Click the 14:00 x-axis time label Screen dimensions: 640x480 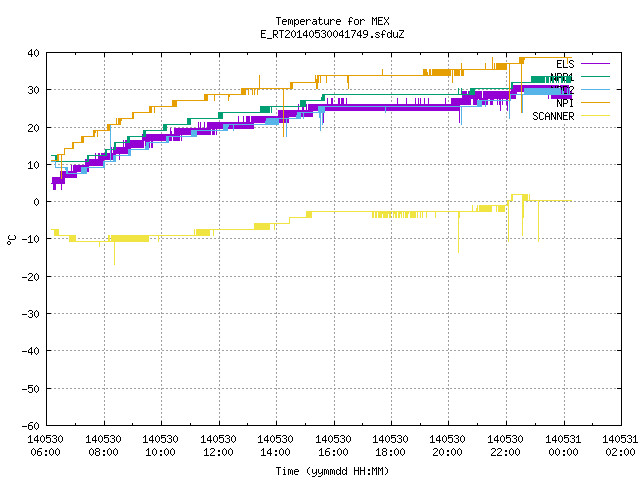pyautogui.click(x=276, y=452)
